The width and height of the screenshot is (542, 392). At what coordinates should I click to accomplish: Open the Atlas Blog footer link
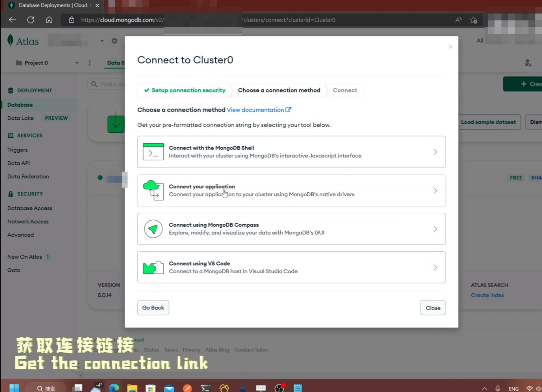pyautogui.click(x=217, y=350)
